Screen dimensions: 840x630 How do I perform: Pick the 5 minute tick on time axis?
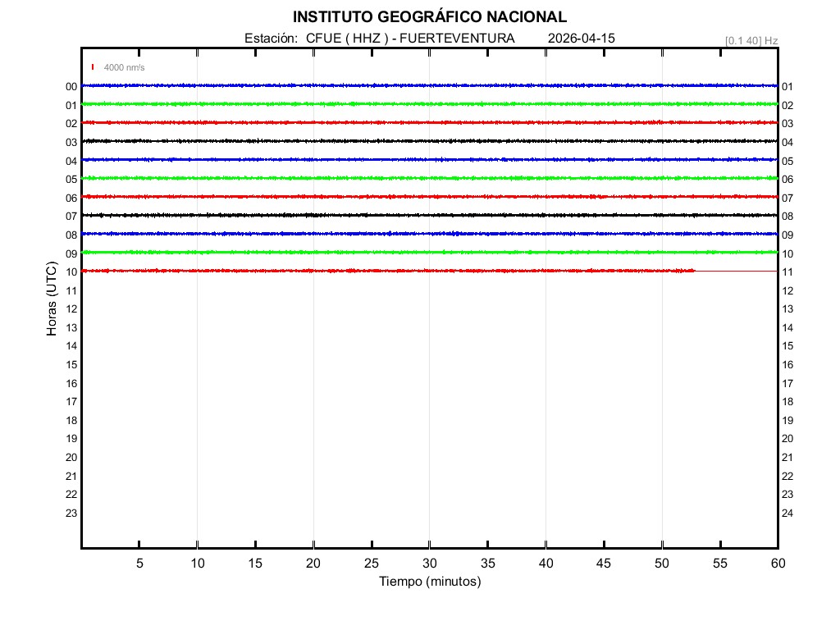click(x=139, y=563)
